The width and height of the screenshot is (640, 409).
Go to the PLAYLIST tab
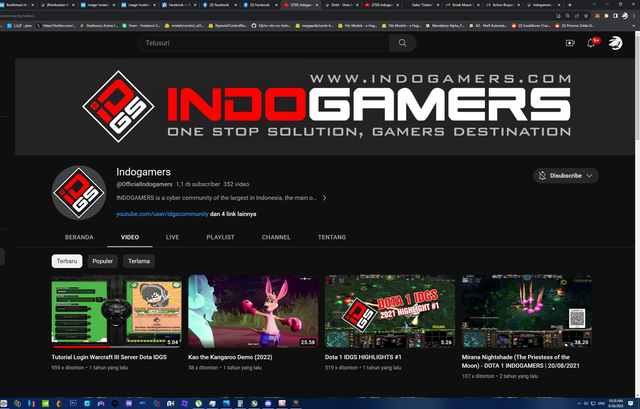tap(220, 237)
